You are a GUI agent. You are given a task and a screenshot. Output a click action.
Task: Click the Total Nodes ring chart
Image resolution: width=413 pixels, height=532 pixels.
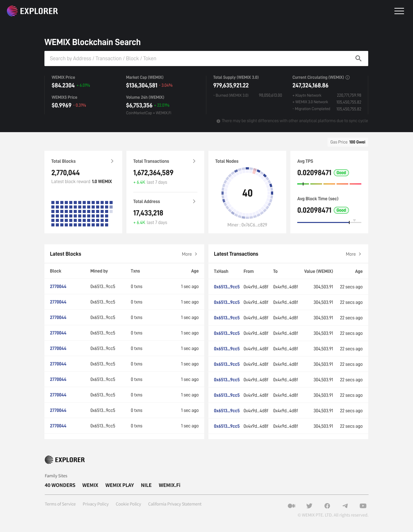pos(247,193)
